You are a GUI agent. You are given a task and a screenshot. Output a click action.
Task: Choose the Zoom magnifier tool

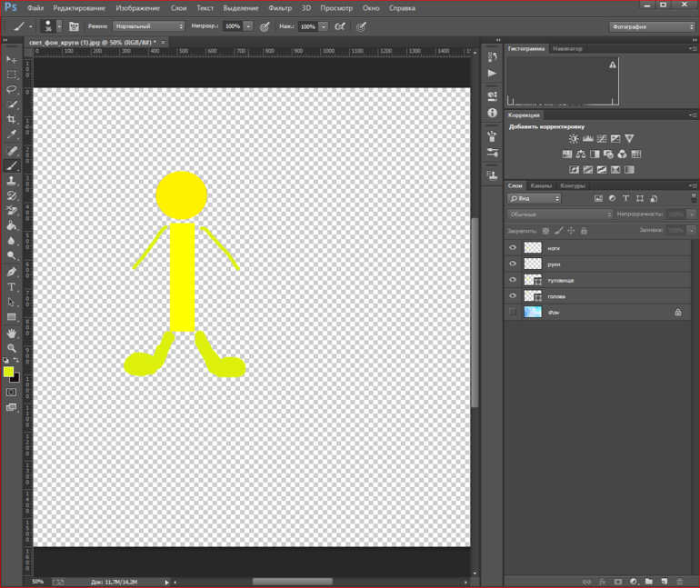12,348
